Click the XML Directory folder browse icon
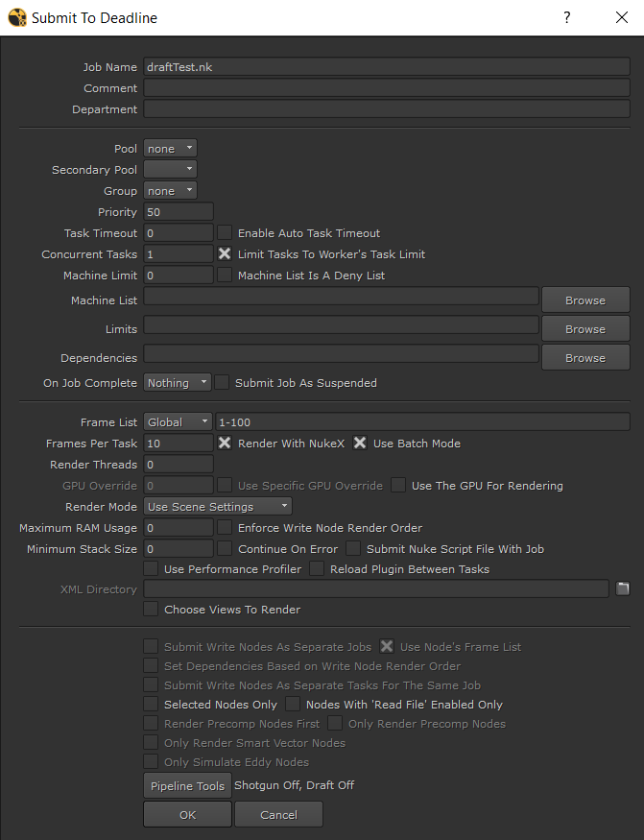This screenshot has height=840, width=644. (x=622, y=588)
